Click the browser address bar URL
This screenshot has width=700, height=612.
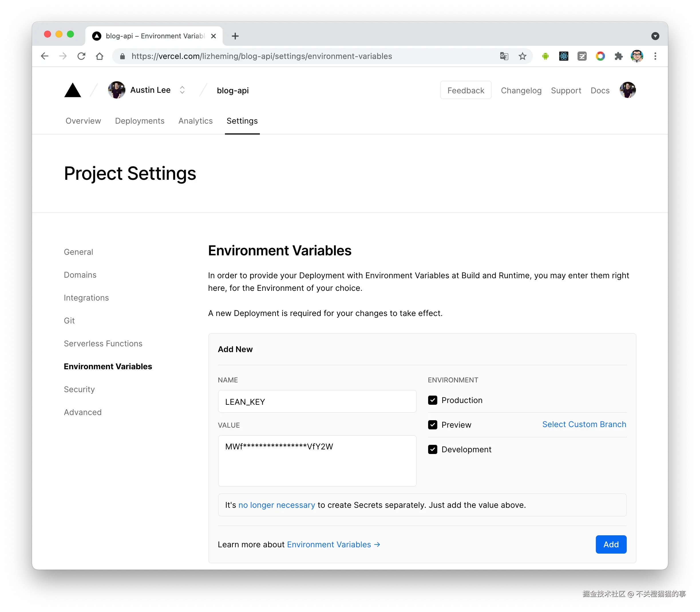coord(262,56)
